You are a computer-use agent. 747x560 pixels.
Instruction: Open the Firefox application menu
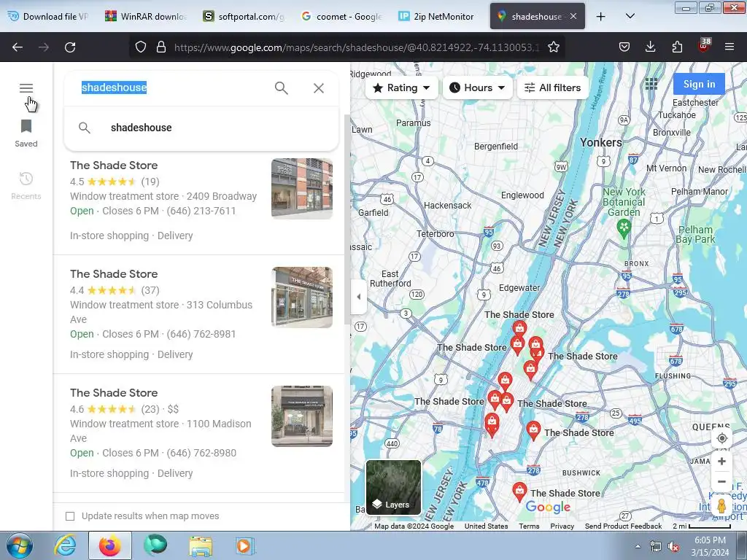pos(729,47)
